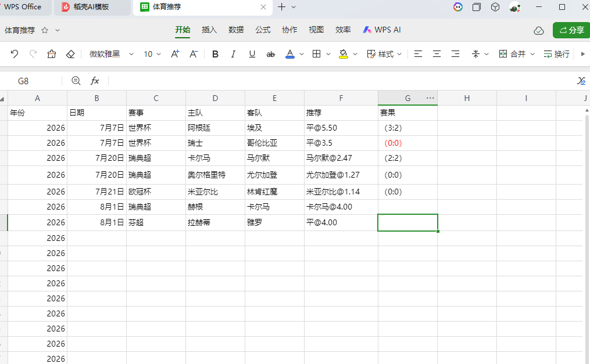Click the Redo arrow icon
This screenshot has width=590, height=364.
pos(33,54)
